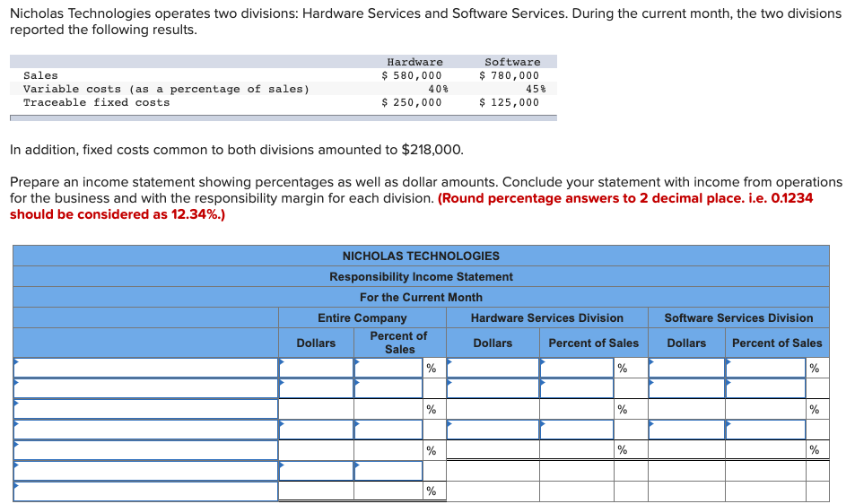855x504 pixels.
Task: Select third row Entire Company Dollars cell
Action: [x=317, y=409]
